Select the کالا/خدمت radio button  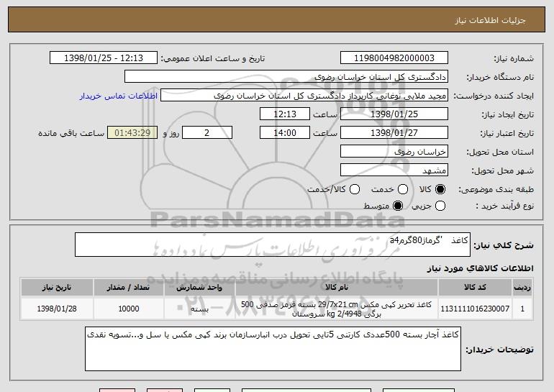(355, 190)
